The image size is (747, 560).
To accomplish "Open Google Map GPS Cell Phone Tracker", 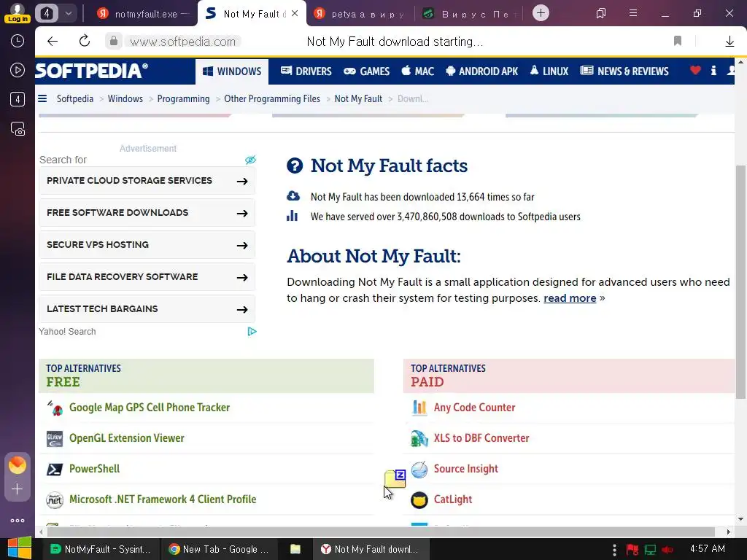I will [x=149, y=408].
